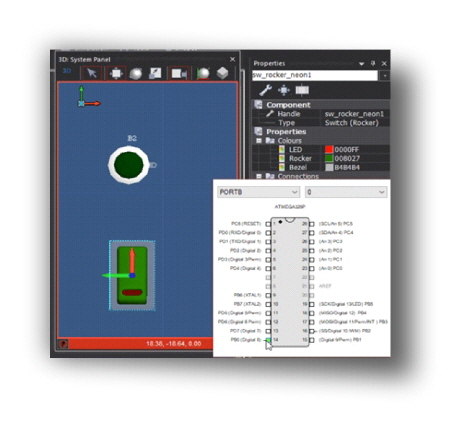This screenshot has height=427, width=461.
Task: Select the Handle property row
Action: [x=322, y=114]
